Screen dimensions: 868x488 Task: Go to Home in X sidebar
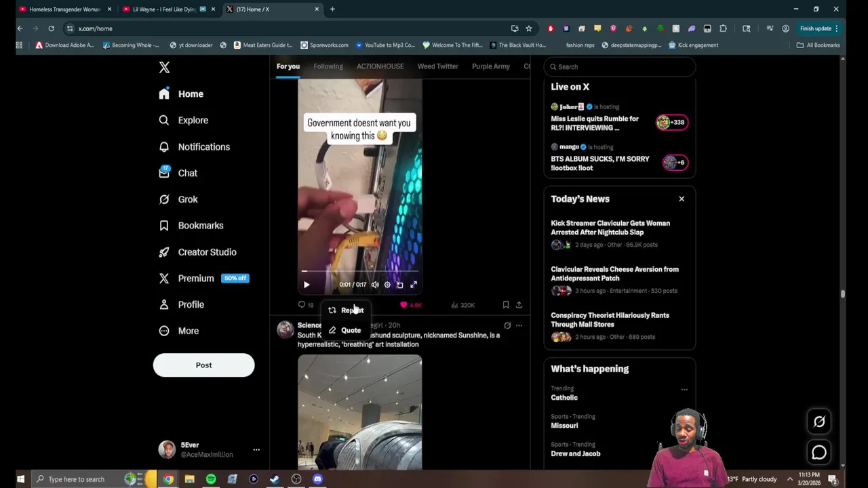click(181, 94)
